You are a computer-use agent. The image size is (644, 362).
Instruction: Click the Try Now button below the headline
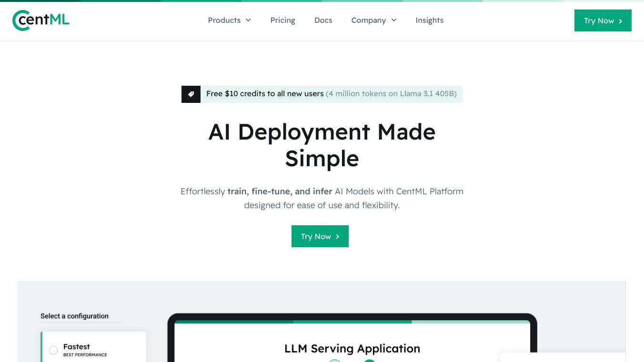(x=320, y=236)
